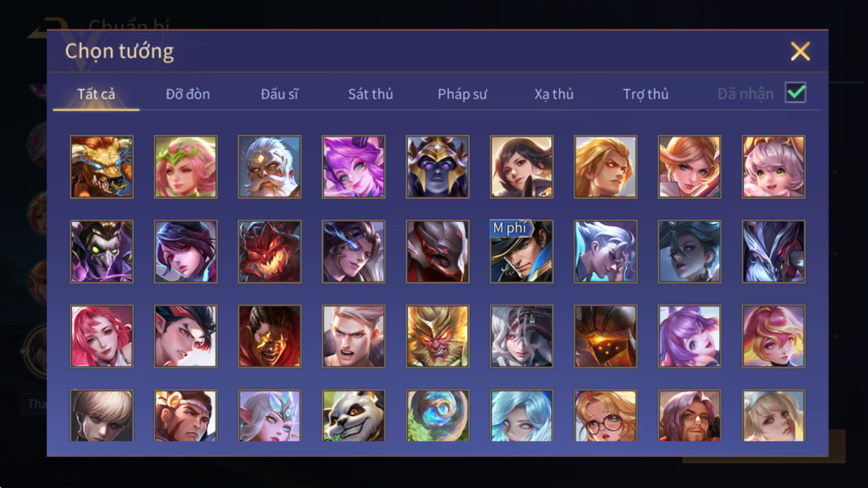Filter by Xạ thủ tab
This screenshot has height=488, width=868.
(x=554, y=94)
